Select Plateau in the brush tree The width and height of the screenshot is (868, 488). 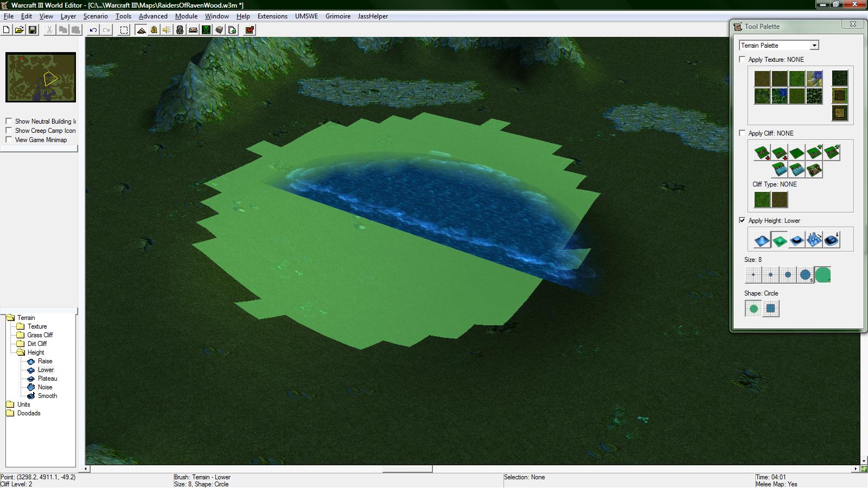point(47,378)
